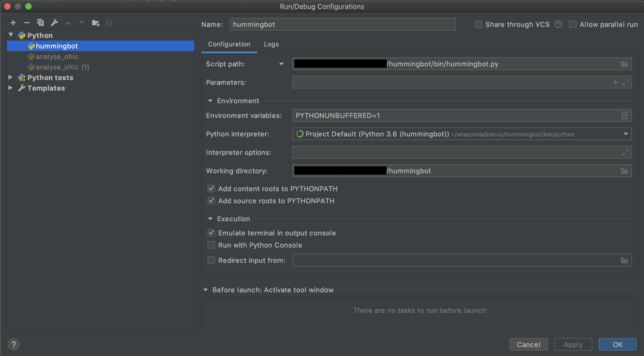Open edit templates wrench icon in toolbar
The image size is (644, 356).
click(x=54, y=23)
